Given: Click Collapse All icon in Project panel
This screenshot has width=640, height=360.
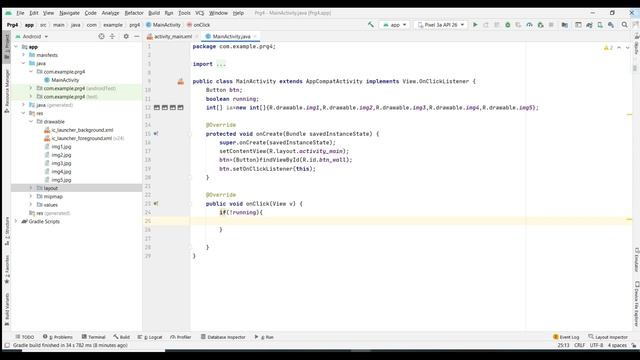Looking at the screenshot, I should (x=112, y=36).
